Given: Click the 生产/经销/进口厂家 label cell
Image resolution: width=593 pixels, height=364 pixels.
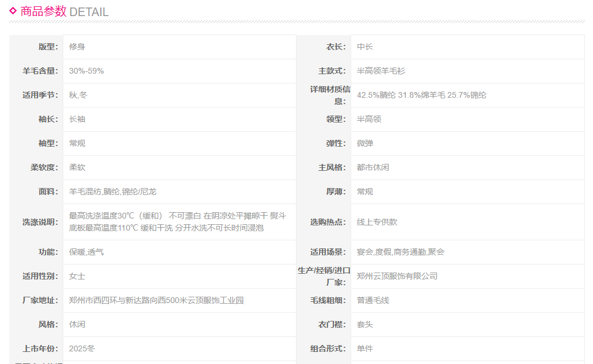Looking at the screenshot, I should [x=324, y=276].
